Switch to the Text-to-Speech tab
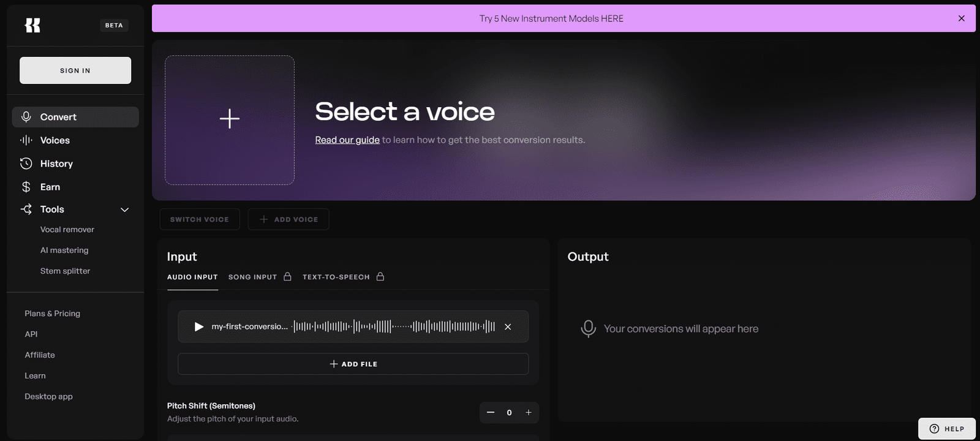 click(x=336, y=277)
